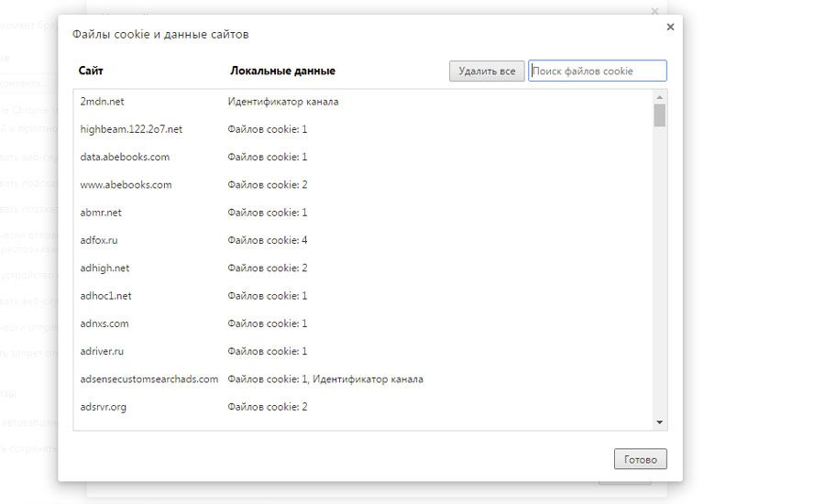Expand the adfox.ru cookie row

99,240
